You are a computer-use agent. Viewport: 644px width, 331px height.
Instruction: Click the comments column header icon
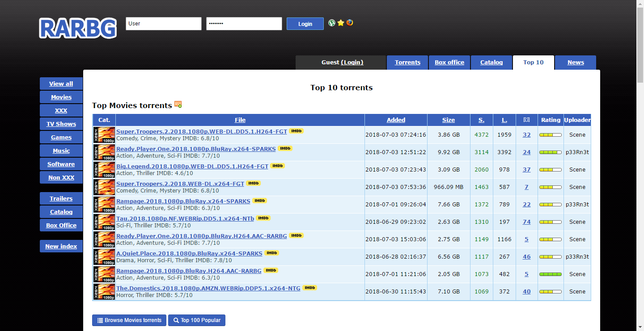(x=526, y=120)
